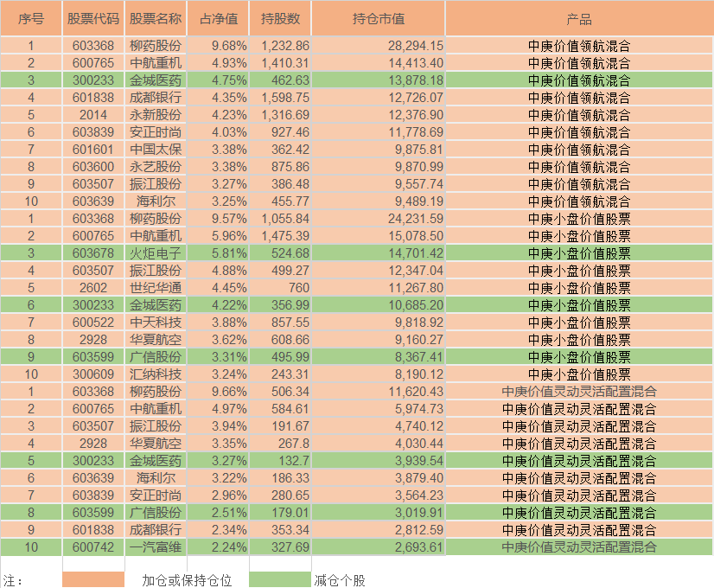
Task: Click the shares cell 1,232.86
Action: tap(280, 46)
